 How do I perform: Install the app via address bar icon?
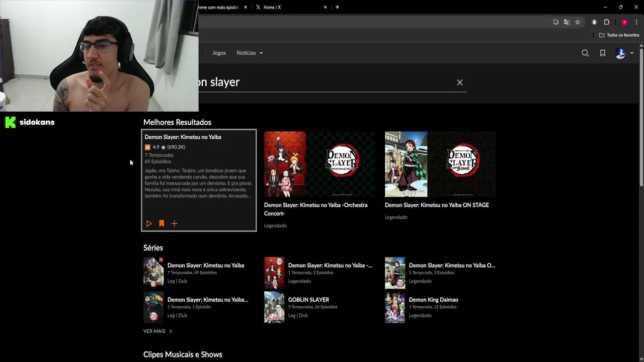pos(556,22)
